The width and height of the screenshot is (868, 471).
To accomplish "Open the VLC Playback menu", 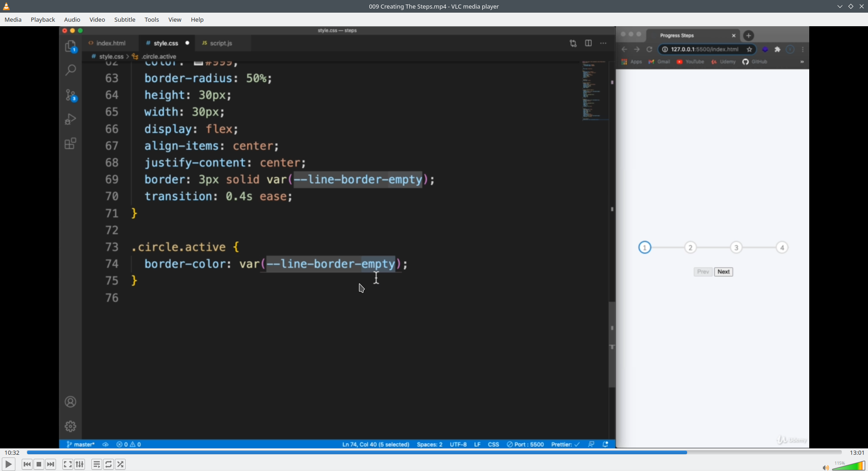I will 43,19.
